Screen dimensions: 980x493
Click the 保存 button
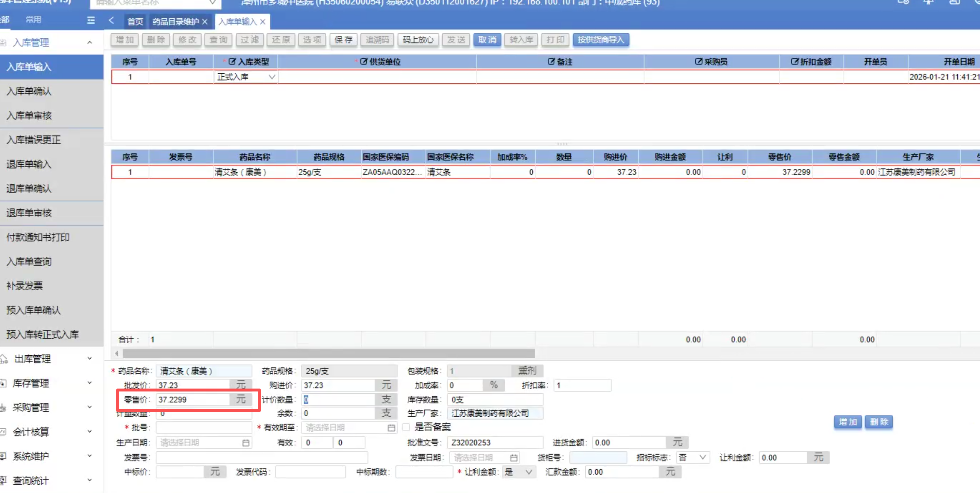[343, 39]
